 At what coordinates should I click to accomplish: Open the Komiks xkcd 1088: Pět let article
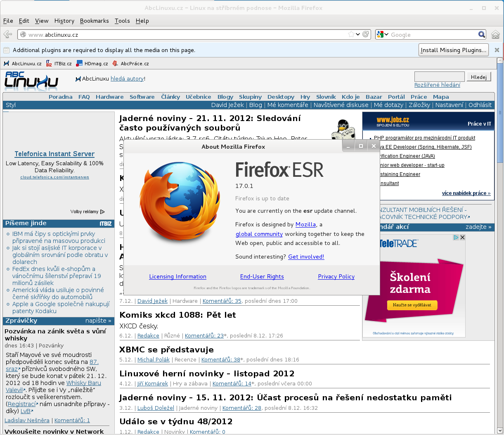[x=177, y=315]
